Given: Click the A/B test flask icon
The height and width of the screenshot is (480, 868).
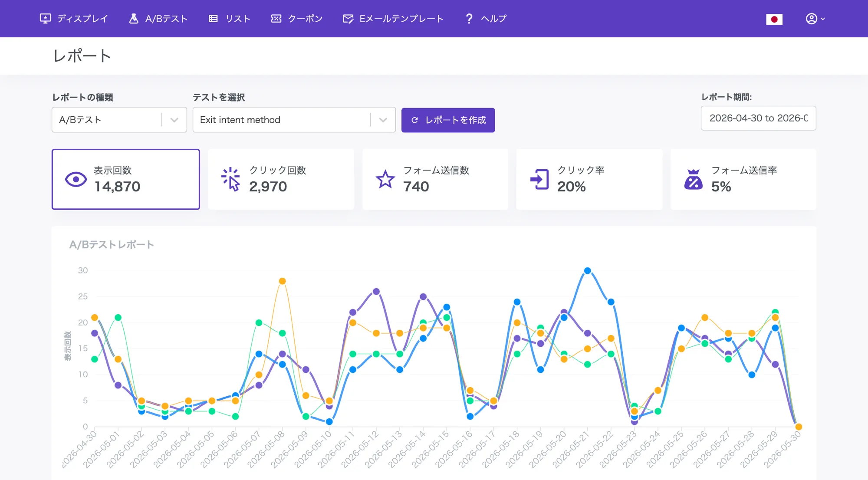Looking at the screenshot, I should (x=134, y=19).
